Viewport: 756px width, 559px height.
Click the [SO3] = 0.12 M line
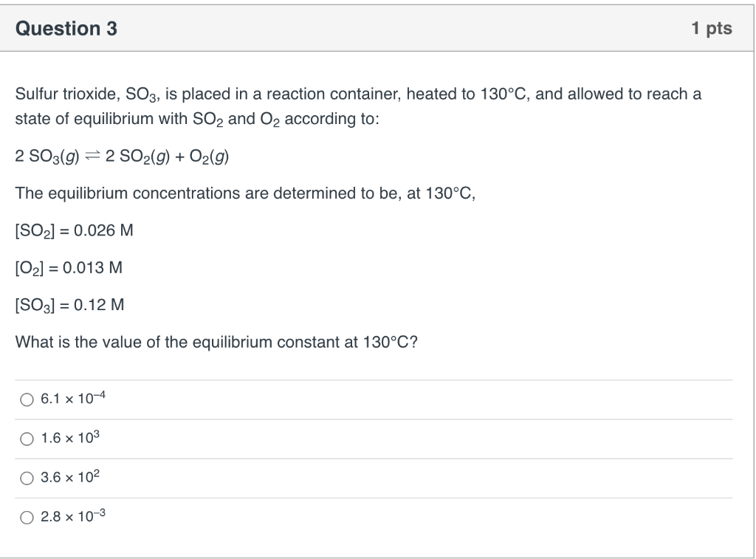tap(70, 305)
